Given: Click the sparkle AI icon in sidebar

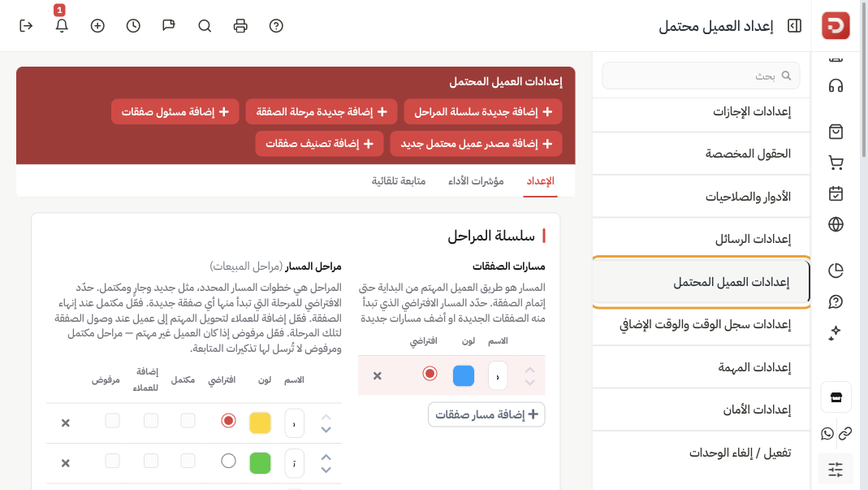Looking at the screenshot, I should (836, 332).
